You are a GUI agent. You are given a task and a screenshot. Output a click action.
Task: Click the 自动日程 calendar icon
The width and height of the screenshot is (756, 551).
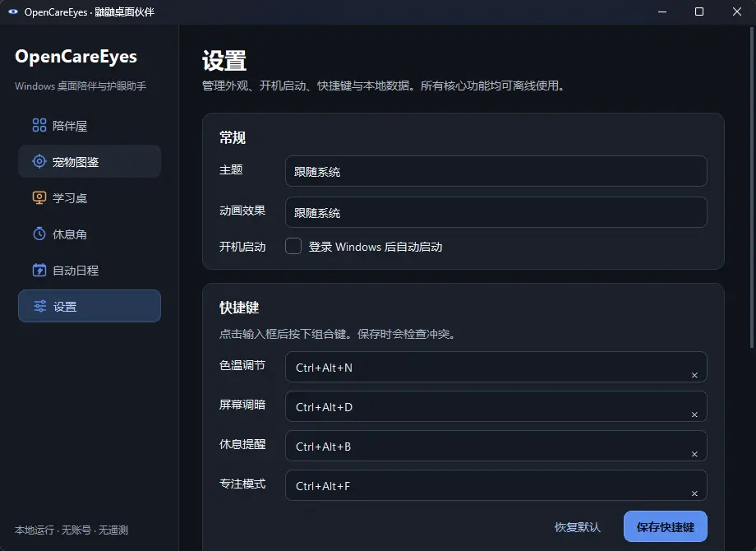coord(39,271)
